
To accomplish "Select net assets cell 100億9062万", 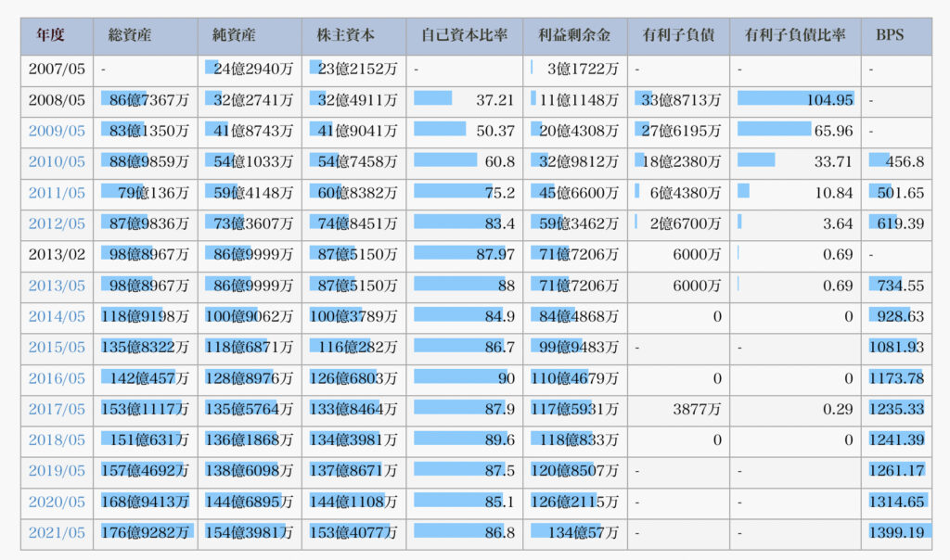I will (250, 316).
